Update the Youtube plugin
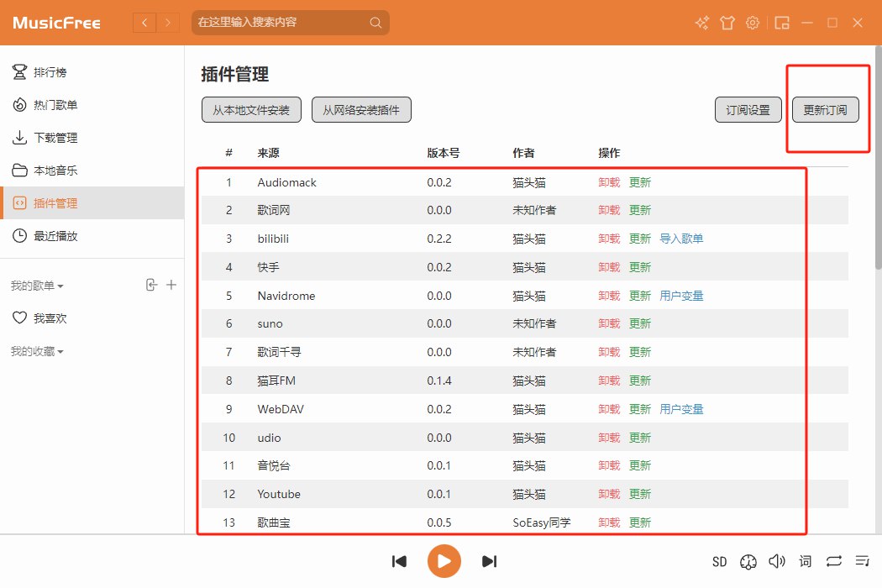The image size is (882, 588). tap(640, 494)
